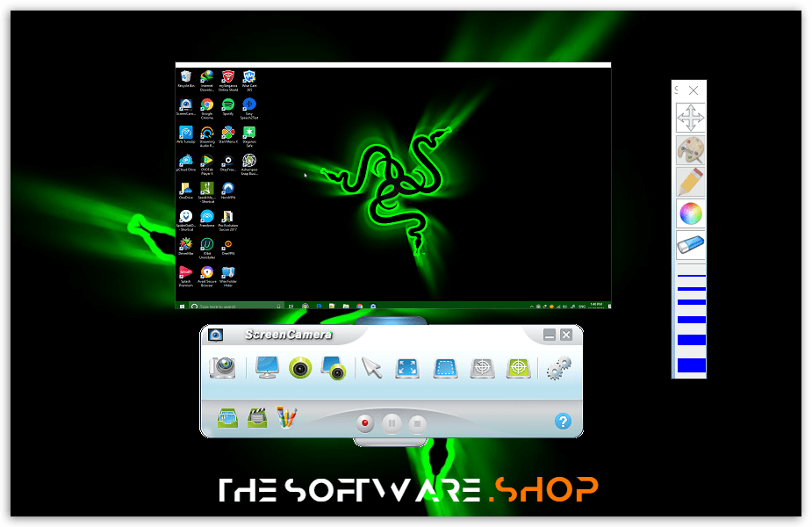
Task: Choose the thinnest blue line width
Action: click(692, 276)
